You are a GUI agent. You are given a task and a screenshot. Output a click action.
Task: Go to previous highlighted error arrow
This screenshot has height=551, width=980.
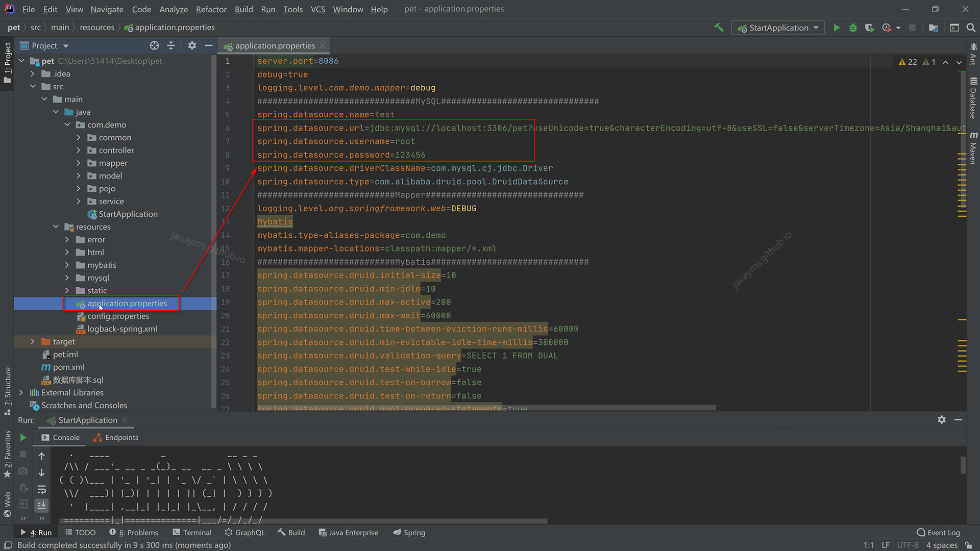(x=945, y=62)
